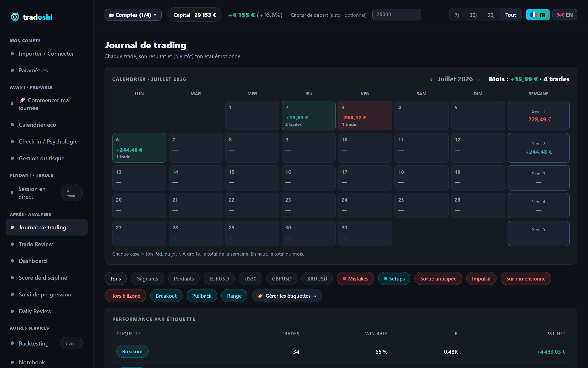Filter by Breakout tag chip in filter row
The height and width of the screenshot is (368, 588).
click(166, 296)
